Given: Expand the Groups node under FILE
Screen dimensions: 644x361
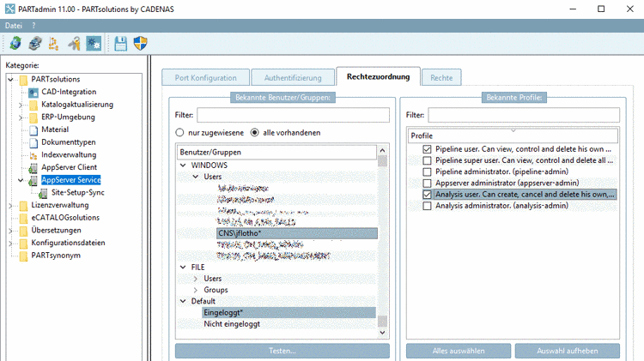Looking at the screenshot, I should 196,290.
